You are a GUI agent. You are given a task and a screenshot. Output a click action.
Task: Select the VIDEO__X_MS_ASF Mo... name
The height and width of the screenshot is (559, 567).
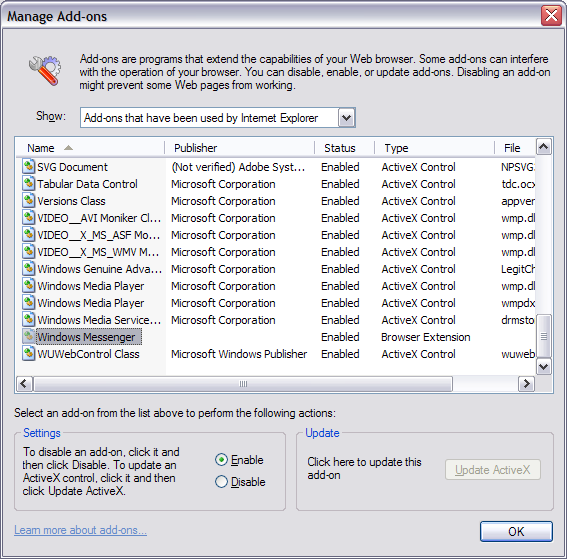click(x=99, y=235)
